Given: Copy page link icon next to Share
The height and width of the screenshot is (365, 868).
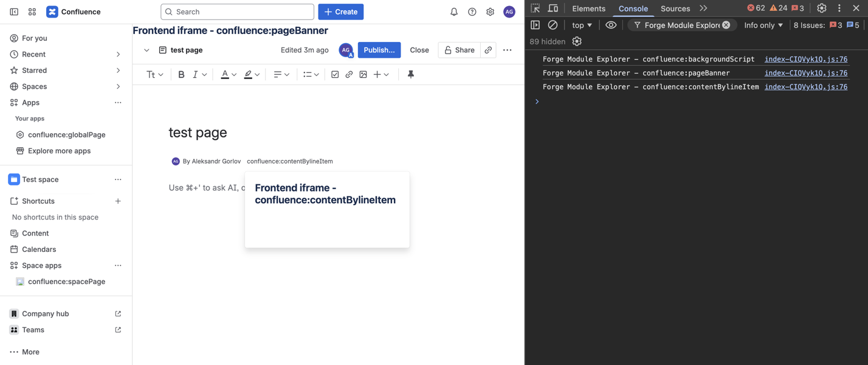Looking at the screenshot, I should (x=488, y=50).
